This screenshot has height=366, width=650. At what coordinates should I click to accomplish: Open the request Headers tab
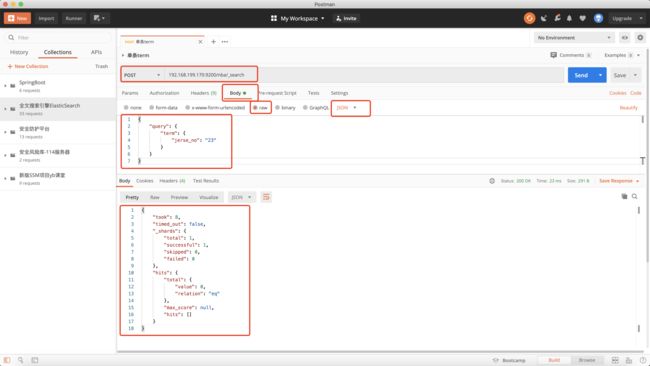pos(203,93)
